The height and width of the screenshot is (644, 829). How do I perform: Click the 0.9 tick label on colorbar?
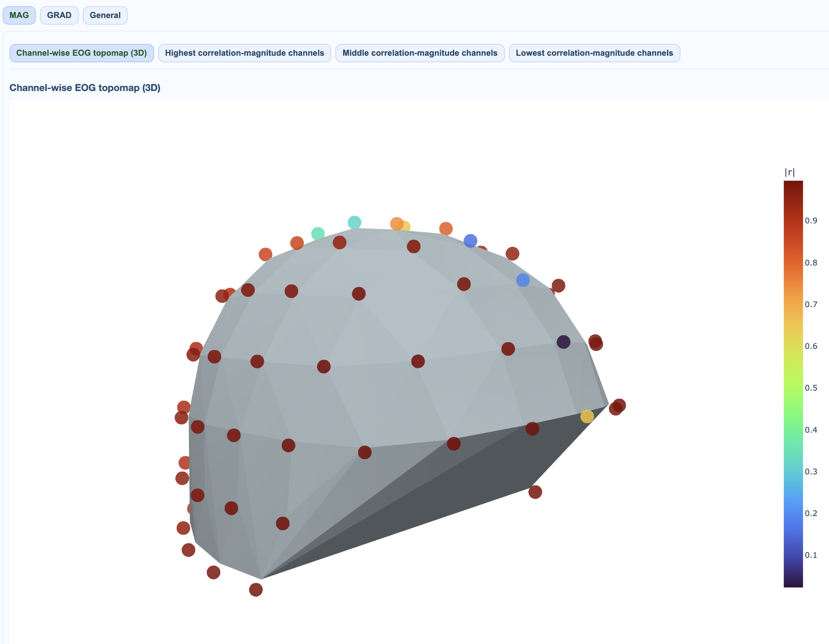pos(811,221)
